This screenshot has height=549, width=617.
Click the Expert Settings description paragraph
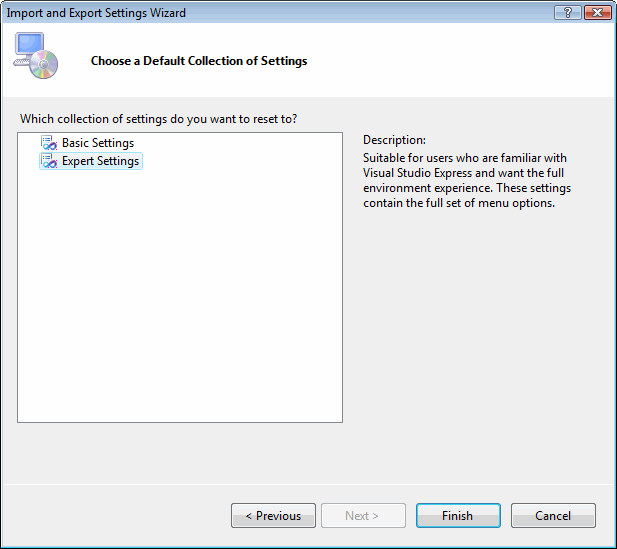coord(466,181)
